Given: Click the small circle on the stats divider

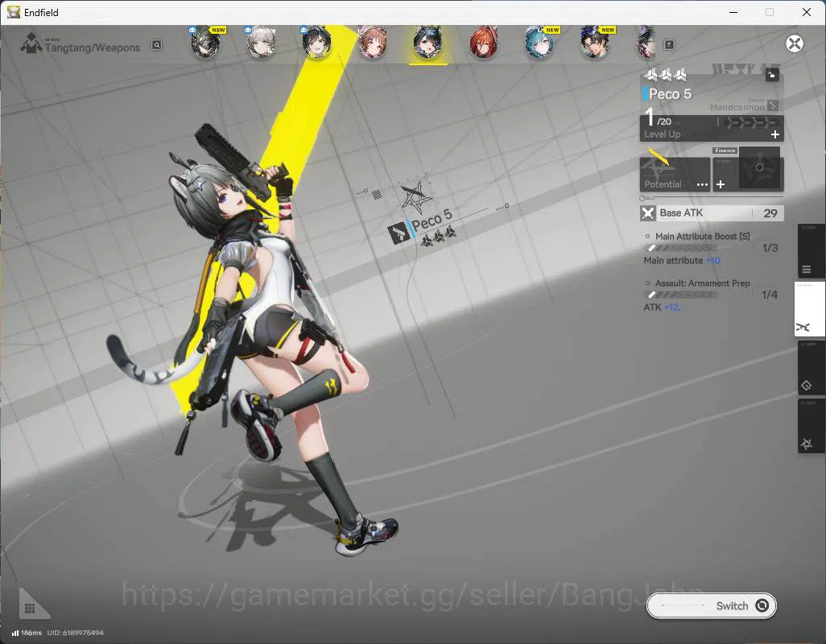Looking at the screenshot, I should pyautogui.click(x=642, y=199).
